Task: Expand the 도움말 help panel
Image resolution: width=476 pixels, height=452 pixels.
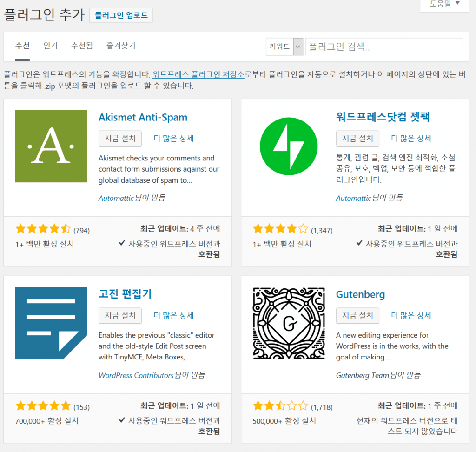Action: [x=445, y=4]
